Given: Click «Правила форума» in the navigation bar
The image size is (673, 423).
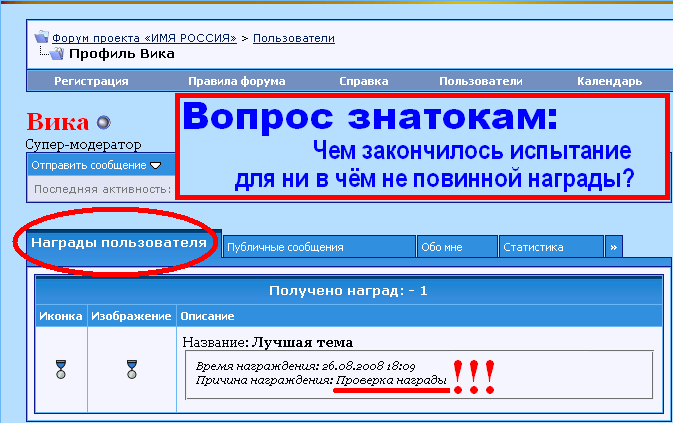Looking at the screenshot, I should 236,81.
